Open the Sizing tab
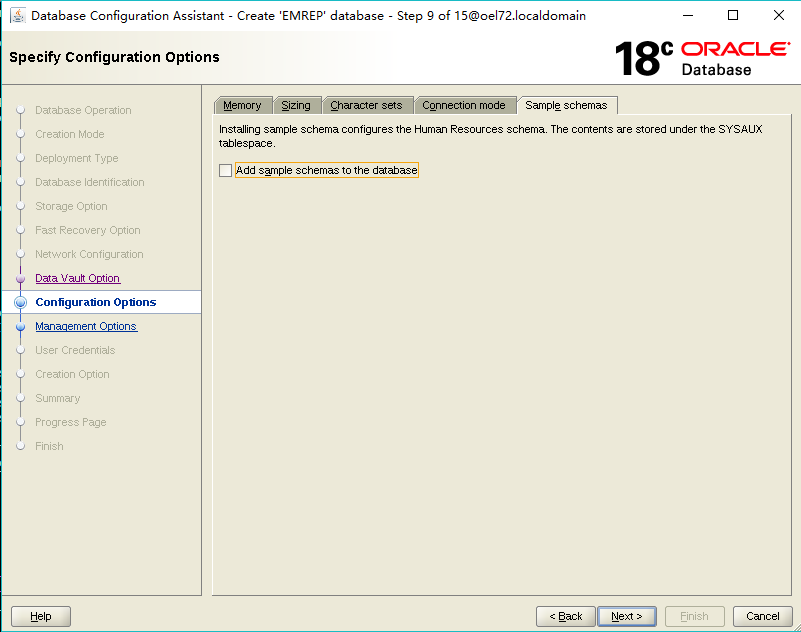 coord(296,105)
